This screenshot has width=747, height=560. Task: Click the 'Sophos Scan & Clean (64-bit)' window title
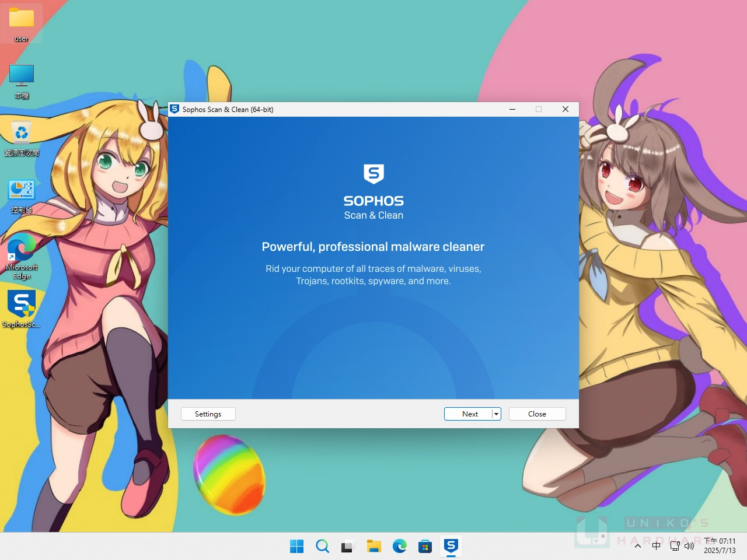pos(228,109)
